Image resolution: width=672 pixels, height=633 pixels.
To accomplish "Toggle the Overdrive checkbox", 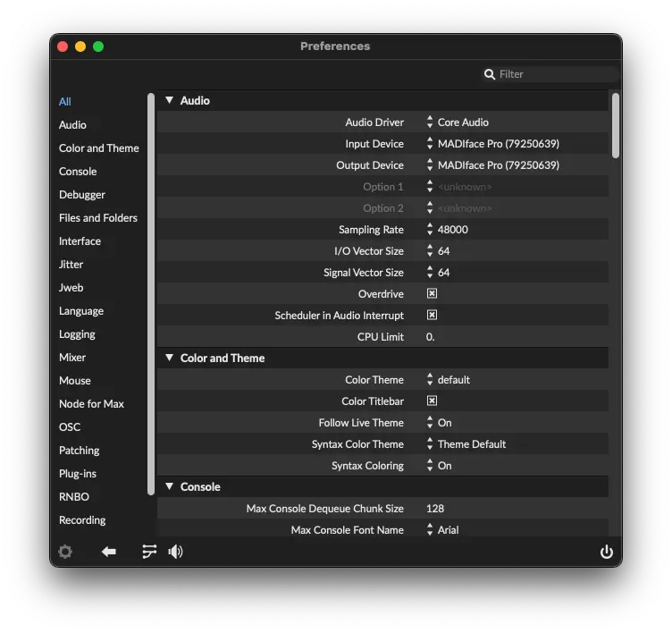I will coord(432,294).
